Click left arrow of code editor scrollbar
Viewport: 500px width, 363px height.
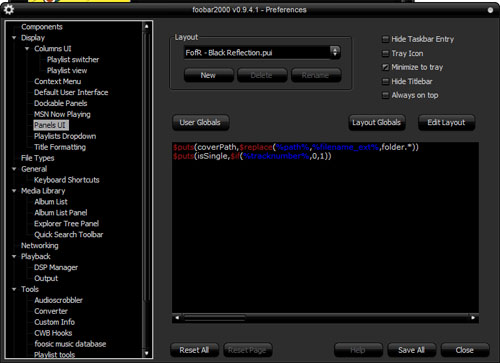pos(177,318)
